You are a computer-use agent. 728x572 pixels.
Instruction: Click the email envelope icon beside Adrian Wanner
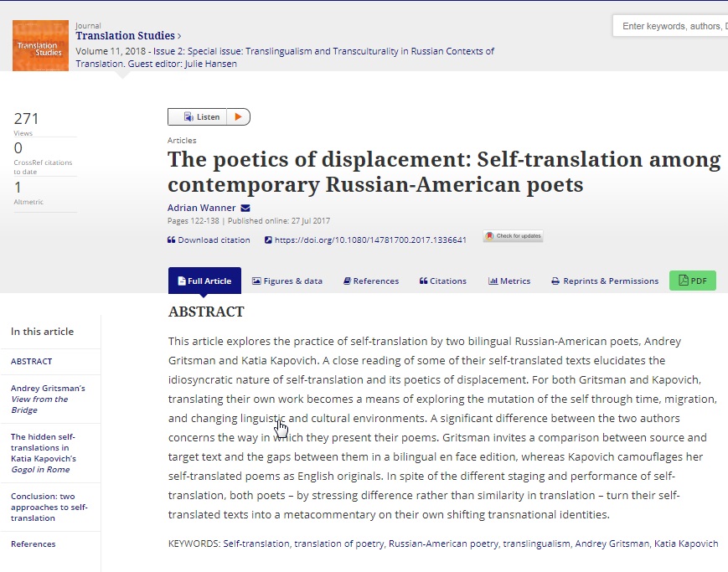[245, 208]
